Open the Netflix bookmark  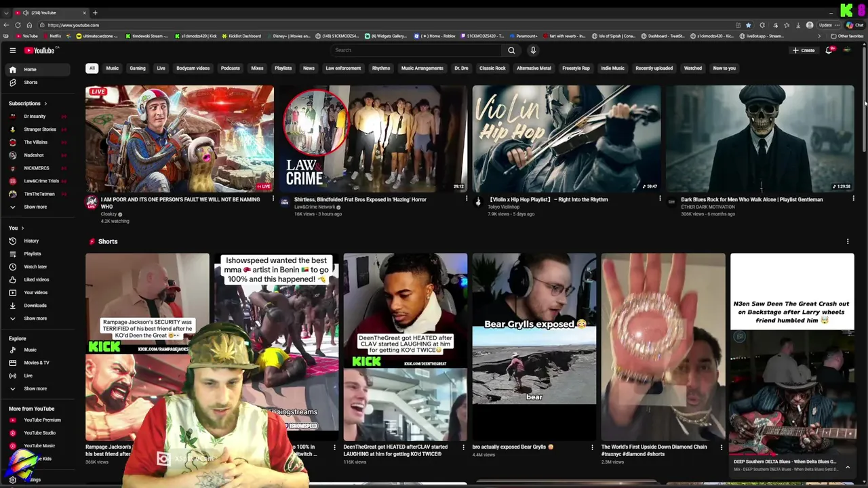(52, 36)
